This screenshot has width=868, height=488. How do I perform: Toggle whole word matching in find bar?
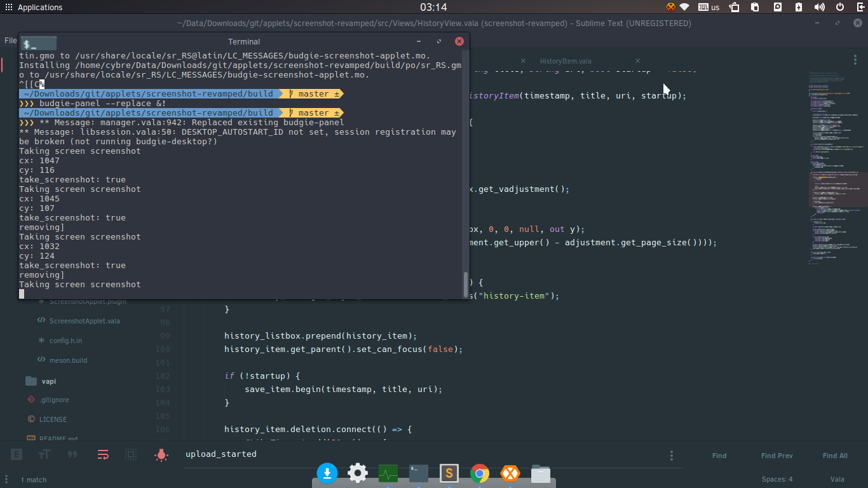click(72, 455)
